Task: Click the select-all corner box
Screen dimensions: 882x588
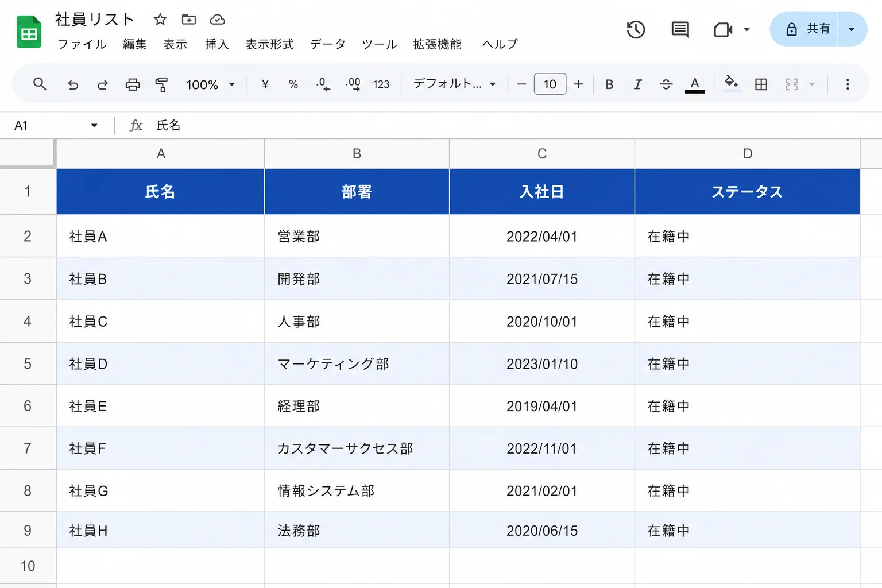Action: pos(28,153)
